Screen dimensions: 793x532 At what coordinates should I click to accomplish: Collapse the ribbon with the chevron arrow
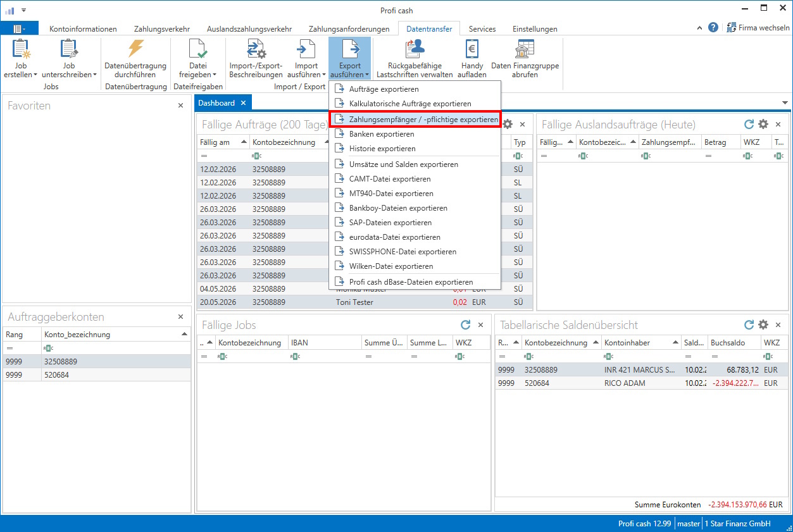tap(699, 27)
